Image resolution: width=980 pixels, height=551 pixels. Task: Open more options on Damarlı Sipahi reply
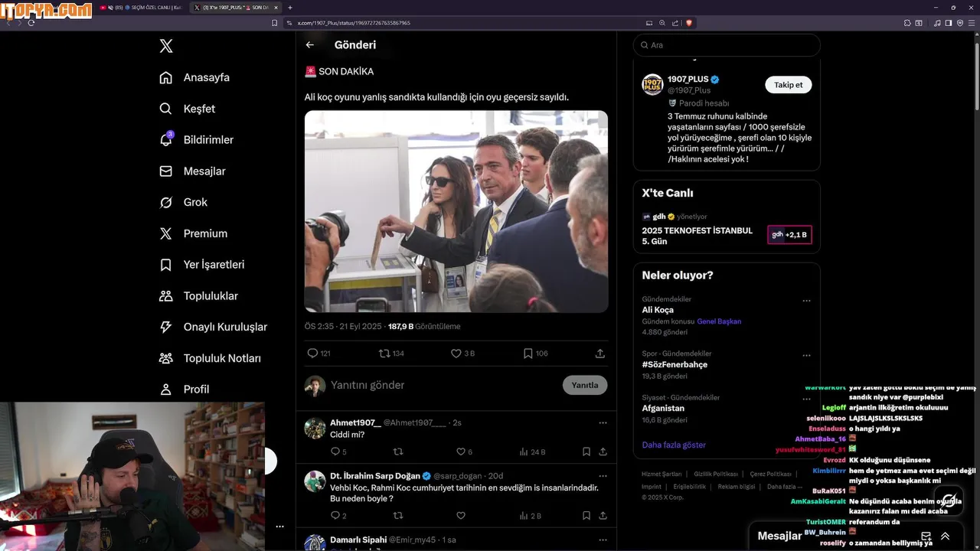[x=603, y=540]
